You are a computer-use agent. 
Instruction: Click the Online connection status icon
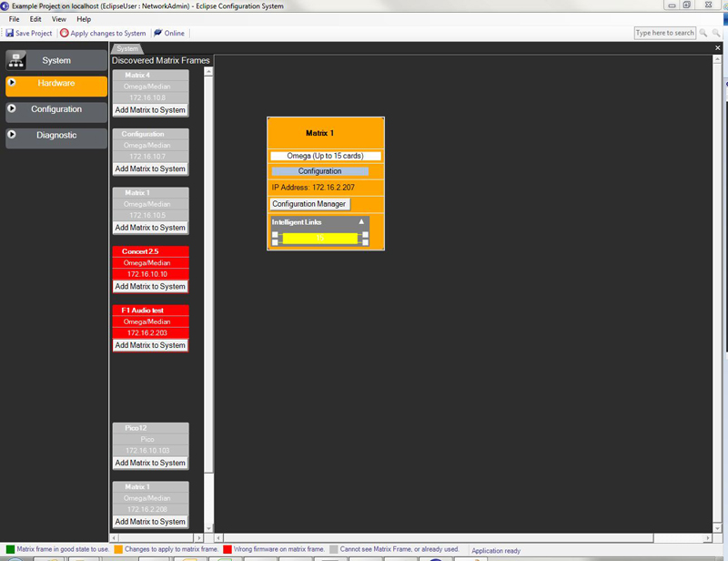pyautogui.click(x=157, y=34)
